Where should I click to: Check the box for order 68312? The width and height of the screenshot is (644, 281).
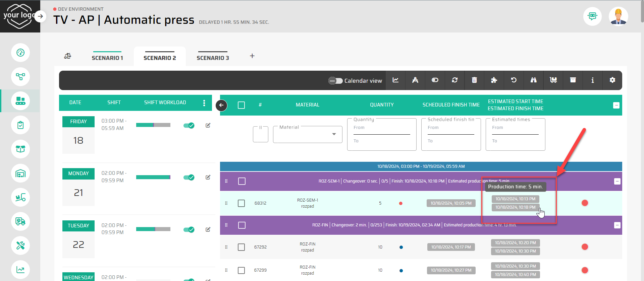[241, 203]
